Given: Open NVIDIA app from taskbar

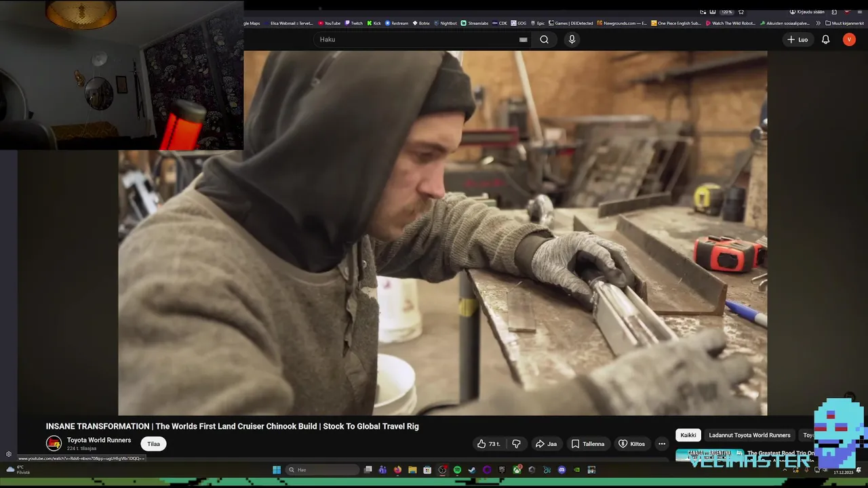Looking at the screenshot, I should coord(576,470).
